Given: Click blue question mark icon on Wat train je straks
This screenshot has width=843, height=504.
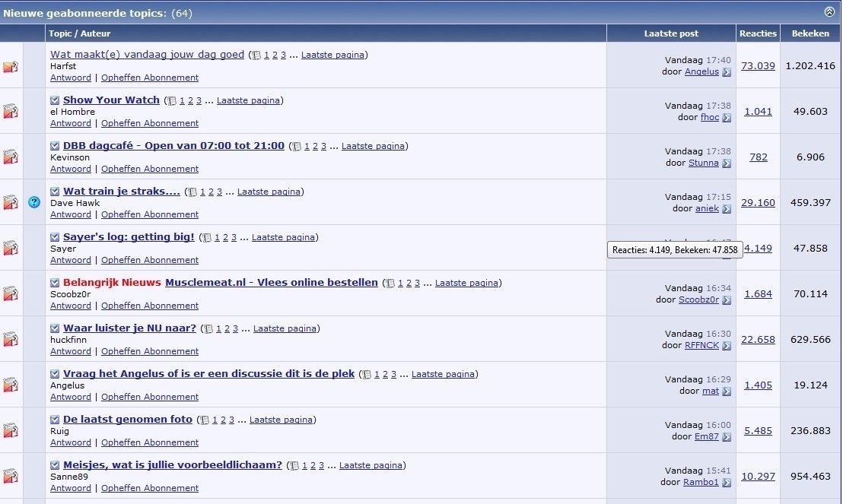Looking at the screenshot, I should [34, 202].
